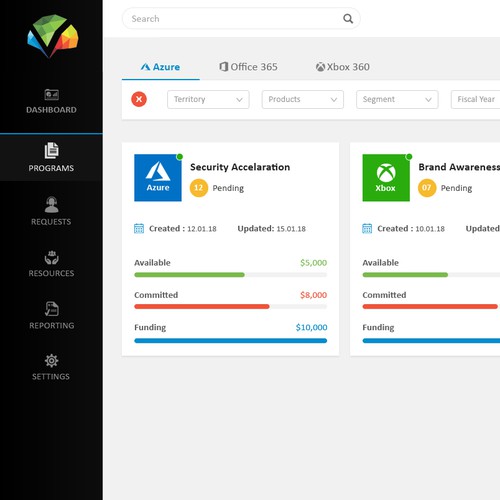Click the 07 pending badge
The height and width of the screenshot is (500, 500).
tap(427, 188)
